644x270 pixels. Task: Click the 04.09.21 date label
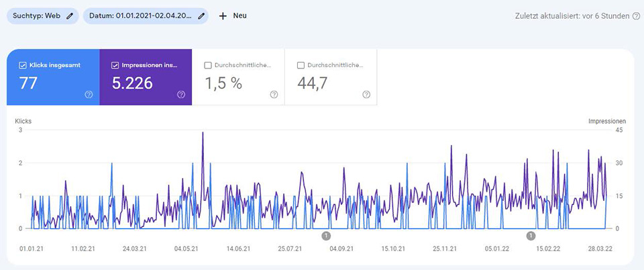tap(341, 249)
